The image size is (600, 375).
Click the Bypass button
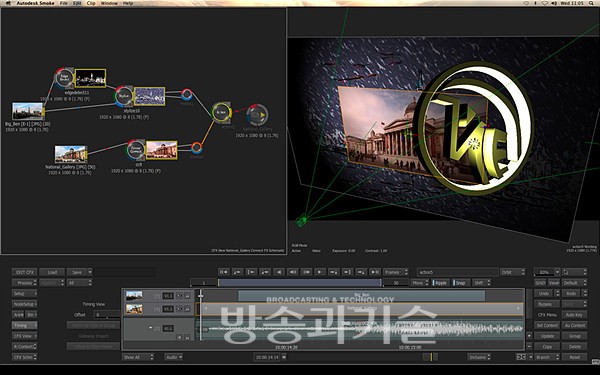546,304
